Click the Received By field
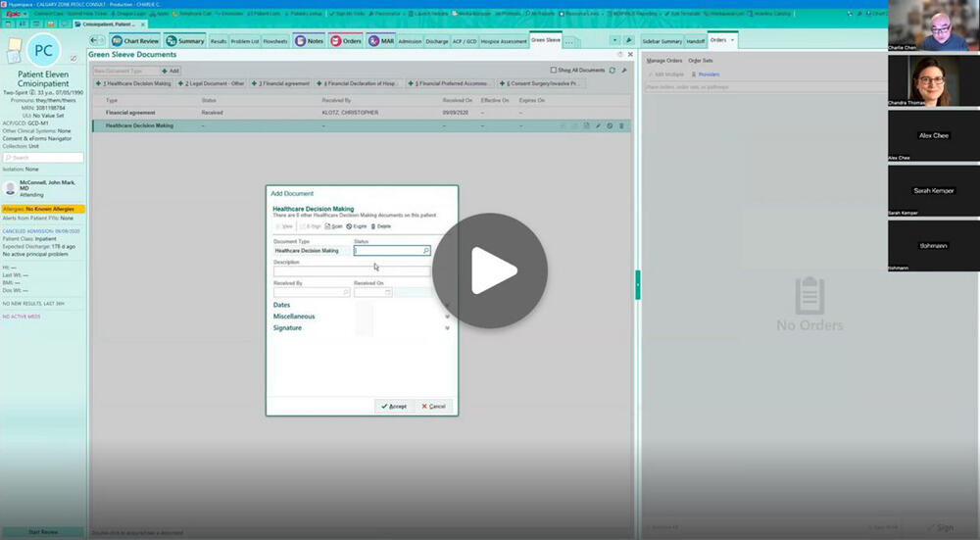980x540 pixels. tap(312, 292)
